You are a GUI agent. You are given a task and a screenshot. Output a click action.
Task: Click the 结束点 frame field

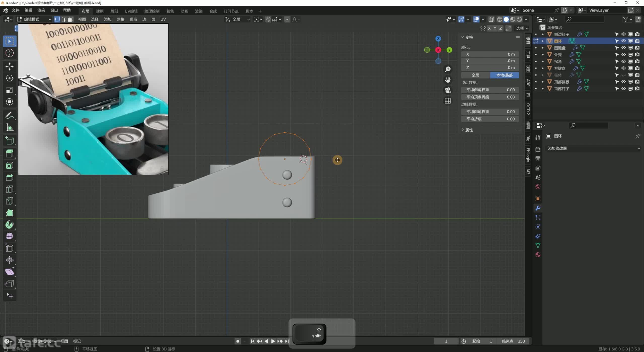(x=513, y=341)
